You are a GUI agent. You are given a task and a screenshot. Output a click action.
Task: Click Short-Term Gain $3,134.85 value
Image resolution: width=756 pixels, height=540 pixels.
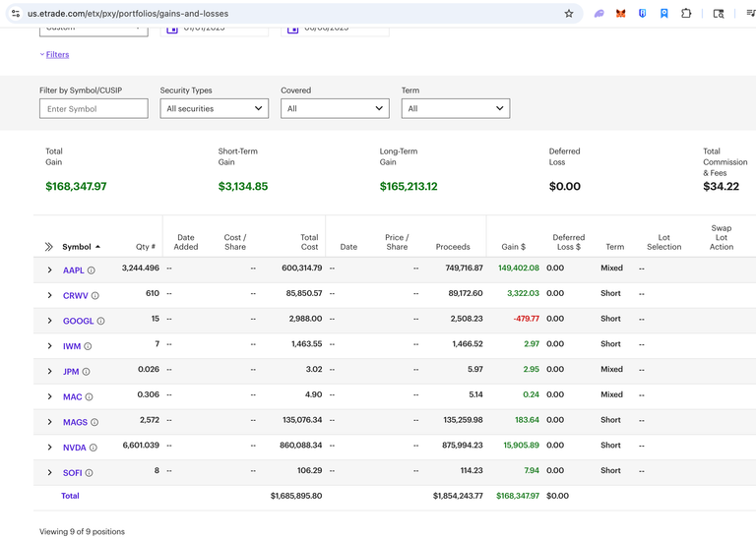pos(242,187)
